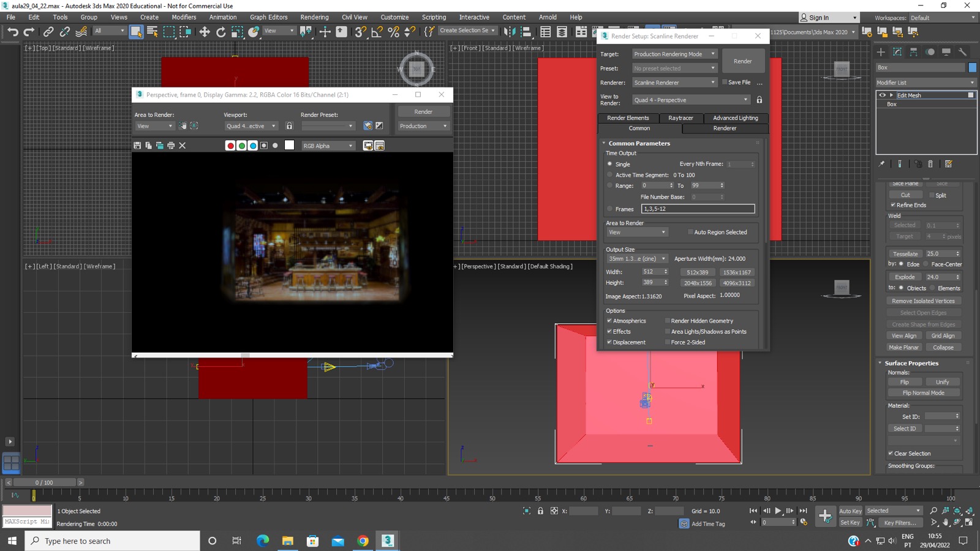Toggle the 3D Snaps button
980x551 pixels.
361,31
